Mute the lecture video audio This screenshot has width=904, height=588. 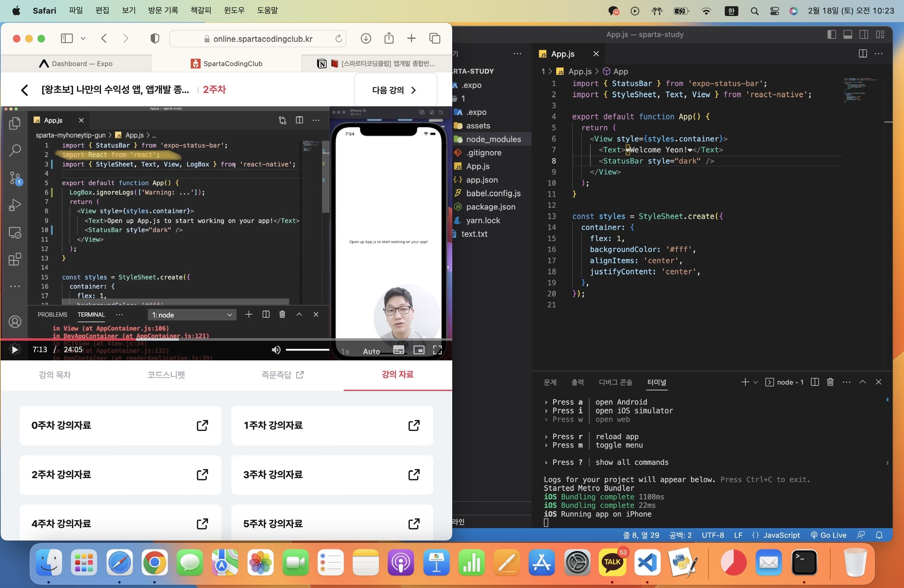(276, 350)
